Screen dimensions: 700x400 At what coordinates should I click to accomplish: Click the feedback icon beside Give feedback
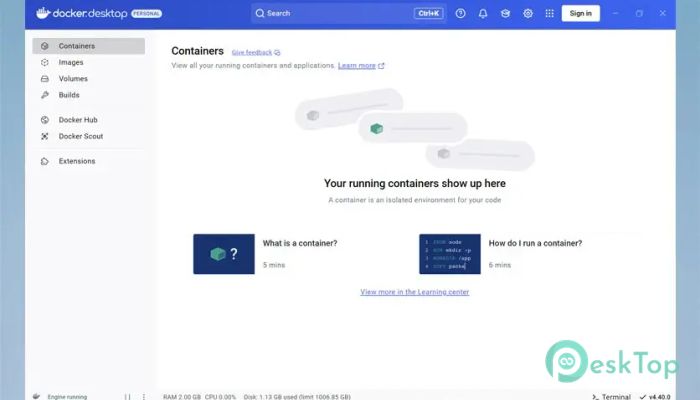(277, 53)
